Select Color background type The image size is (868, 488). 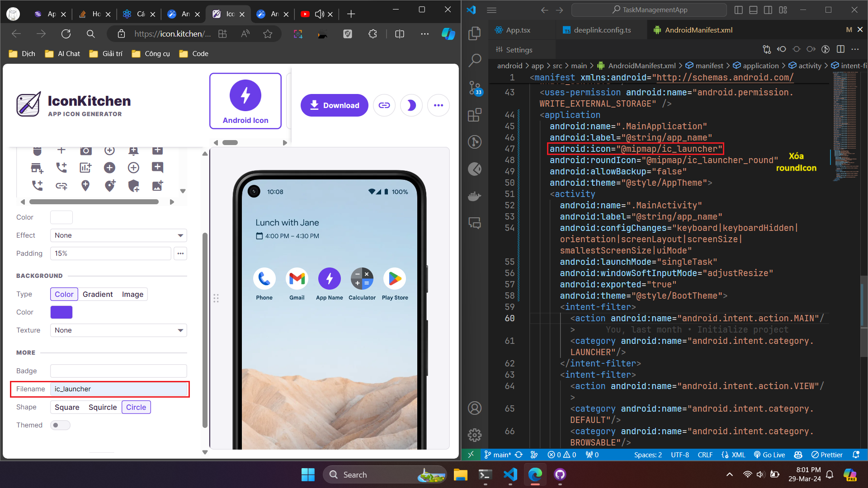(x=64, y=294)
